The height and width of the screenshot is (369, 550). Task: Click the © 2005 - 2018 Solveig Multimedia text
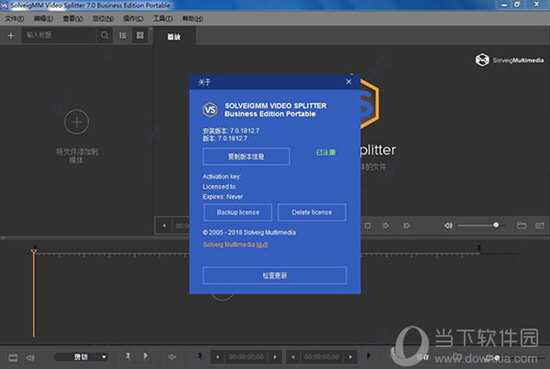249,233
